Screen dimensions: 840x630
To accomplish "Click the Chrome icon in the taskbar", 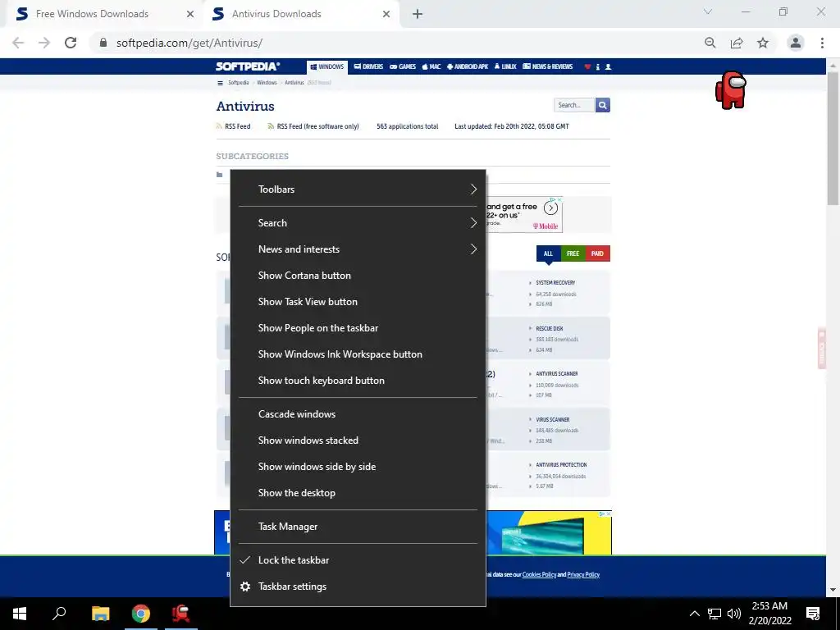I will pyautogui.click(x=141, y=614).
